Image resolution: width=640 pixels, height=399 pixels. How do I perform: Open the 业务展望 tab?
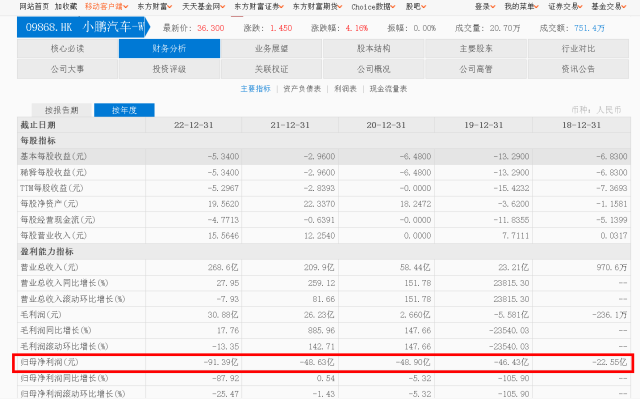(x=271, y=49)
